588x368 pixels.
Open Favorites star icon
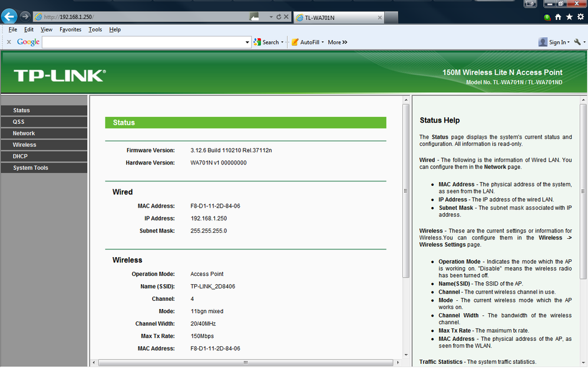[569, 17]
